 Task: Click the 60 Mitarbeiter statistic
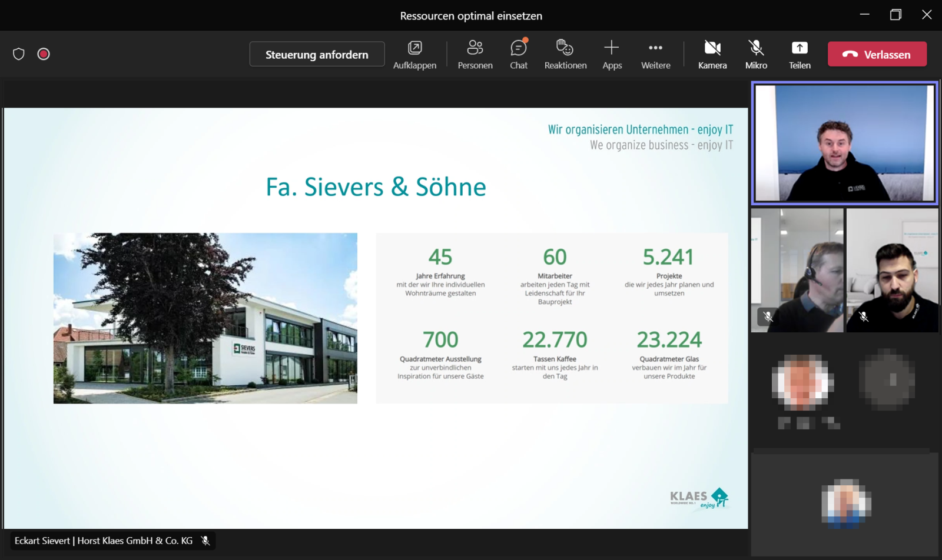[x=555, y=276]
